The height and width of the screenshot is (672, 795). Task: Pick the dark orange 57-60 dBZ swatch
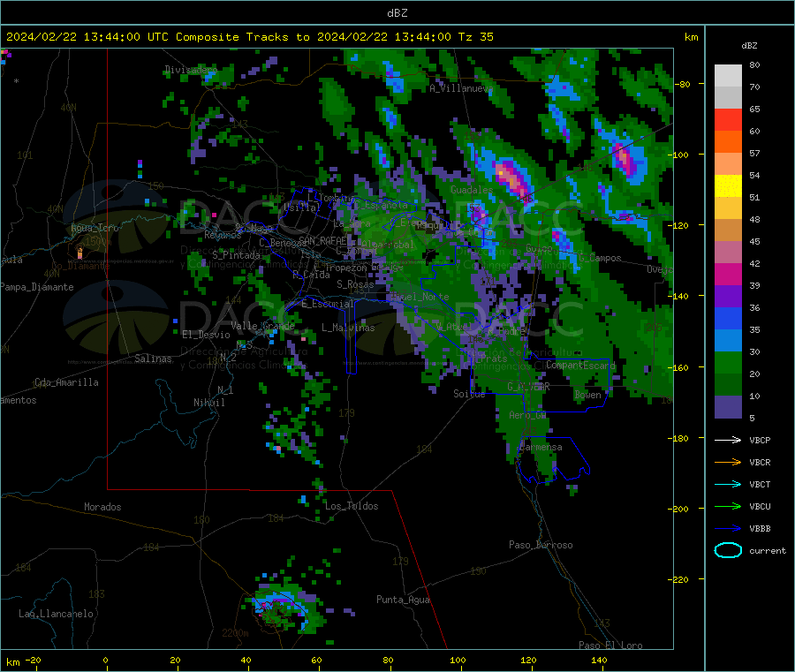coord(728,142)
